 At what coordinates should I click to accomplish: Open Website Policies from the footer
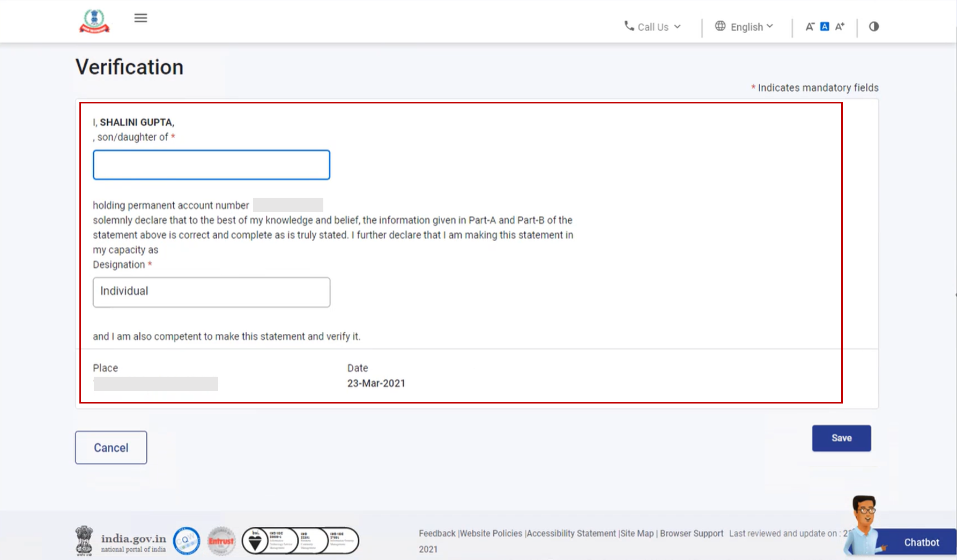pyautogui.click(x=490, y=533)
